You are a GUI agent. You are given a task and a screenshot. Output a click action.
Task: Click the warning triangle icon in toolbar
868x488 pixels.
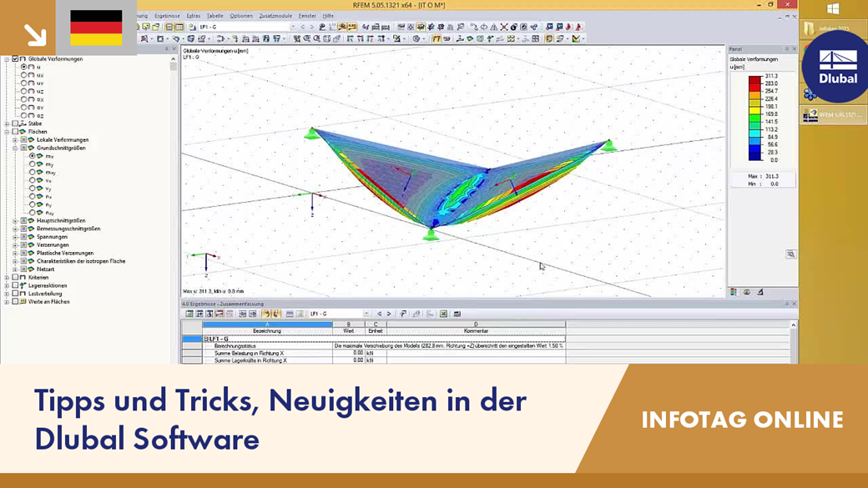[x=494, y=27]
